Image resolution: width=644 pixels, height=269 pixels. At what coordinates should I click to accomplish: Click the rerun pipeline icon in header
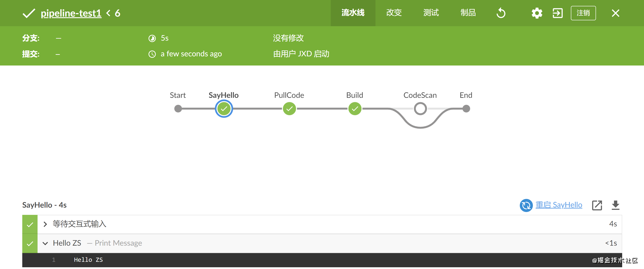[501, 13]
